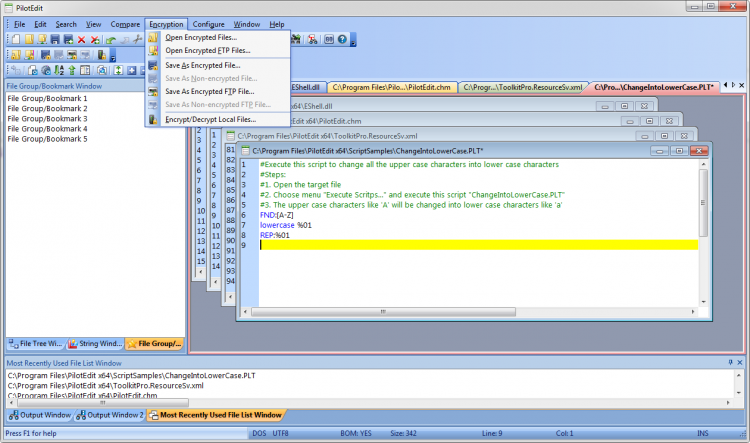Select File Group/Bookmark 1 in list

[47, 98]
